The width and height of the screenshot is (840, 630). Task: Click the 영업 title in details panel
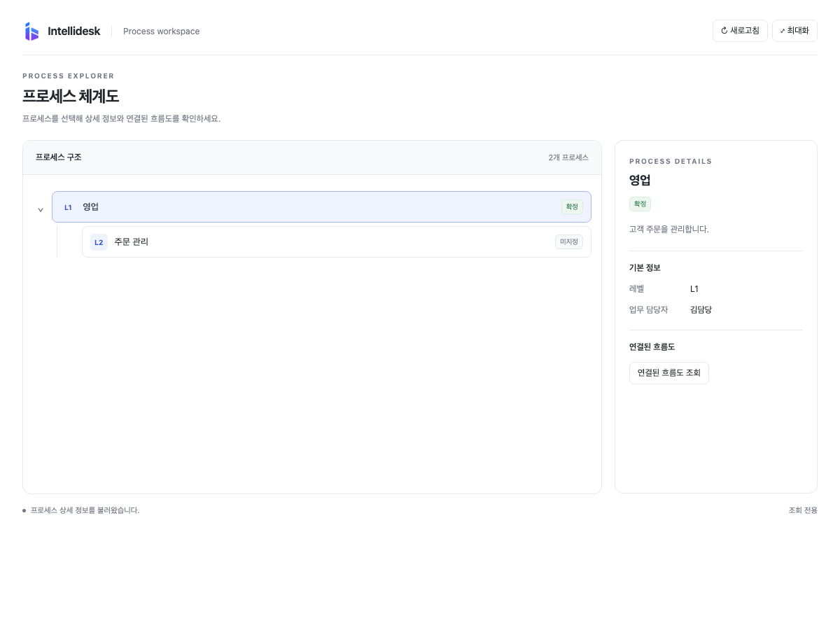[640, 180]
